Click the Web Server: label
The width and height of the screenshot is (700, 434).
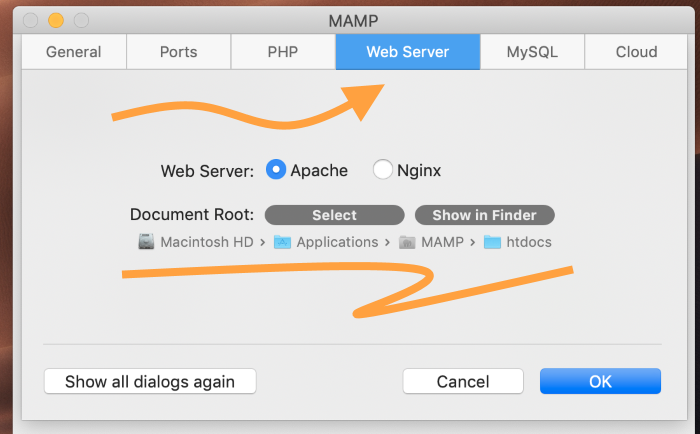(207, 171)
